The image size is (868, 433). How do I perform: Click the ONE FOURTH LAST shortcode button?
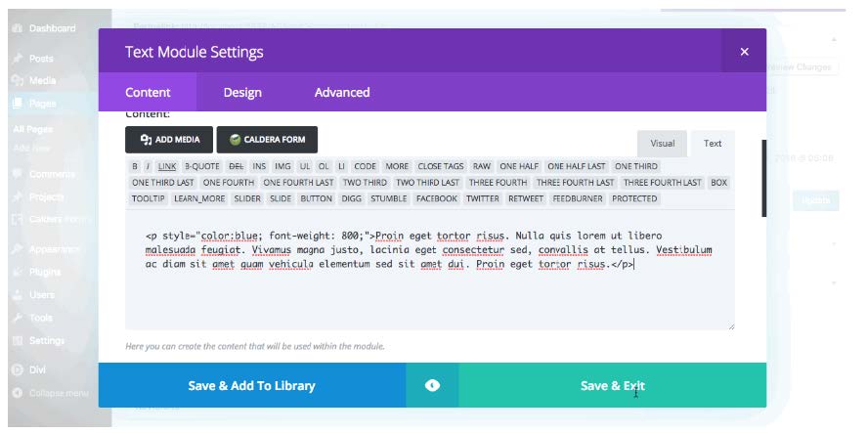298,182
